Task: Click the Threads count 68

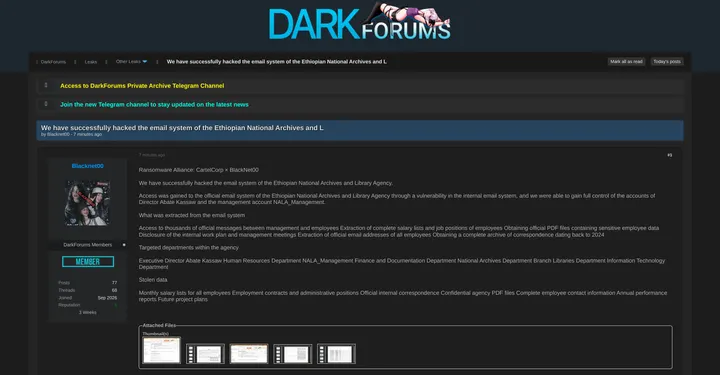Action: [x=114, y=290]
